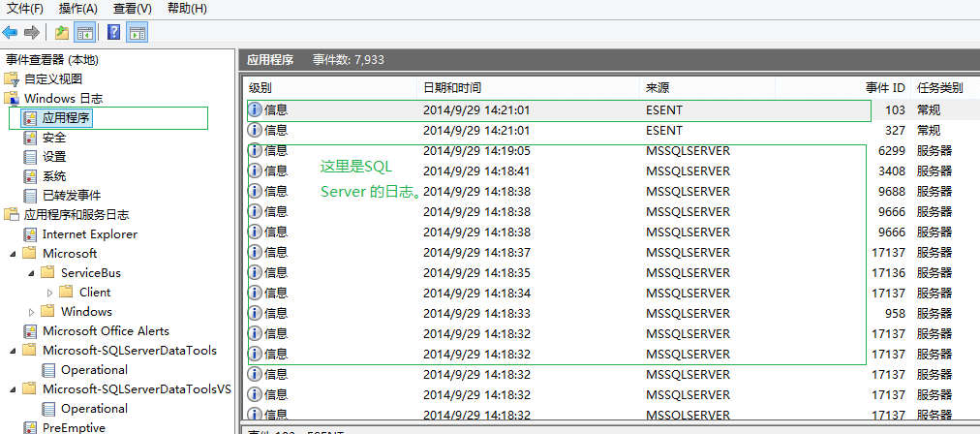This screenshot has width=980, height=434.
Task: Select the 安全 log in the tree
Action: (x=53, y=138)
